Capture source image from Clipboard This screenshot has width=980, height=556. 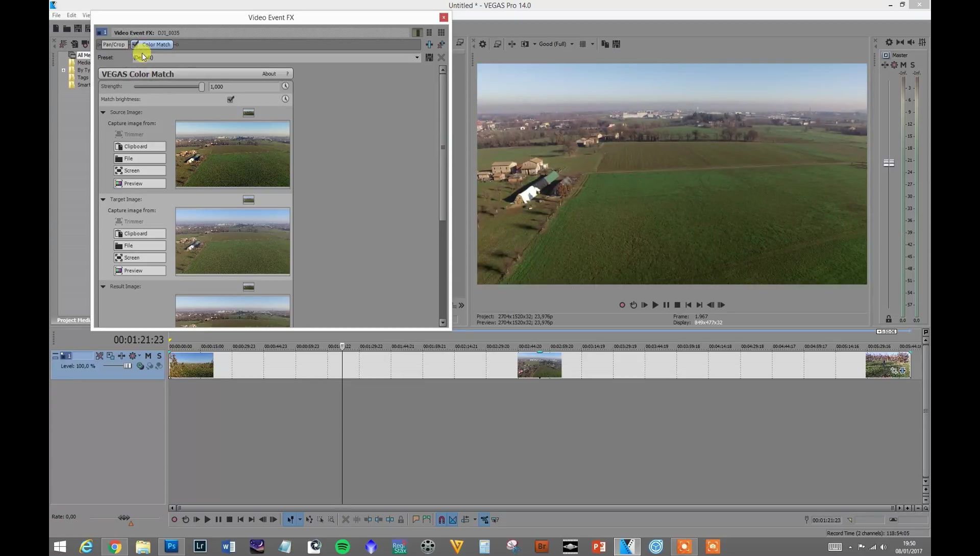[x=140, y=147]
